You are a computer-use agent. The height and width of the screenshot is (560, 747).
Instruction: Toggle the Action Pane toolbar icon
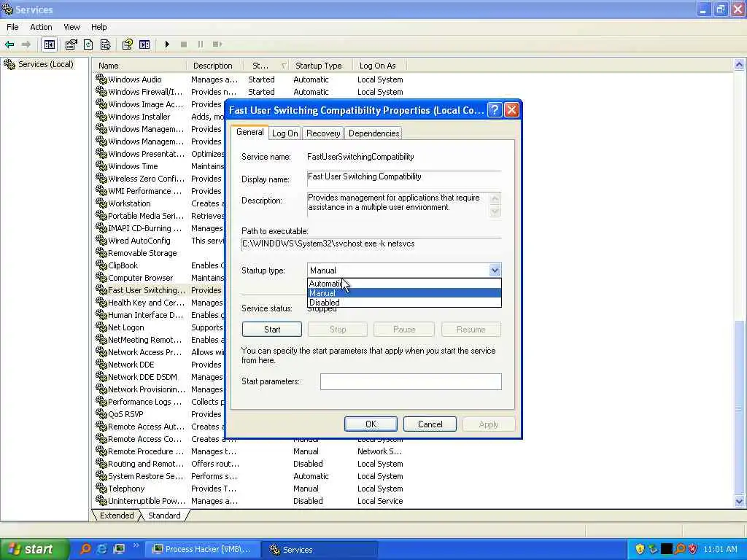tap(144, 44)
